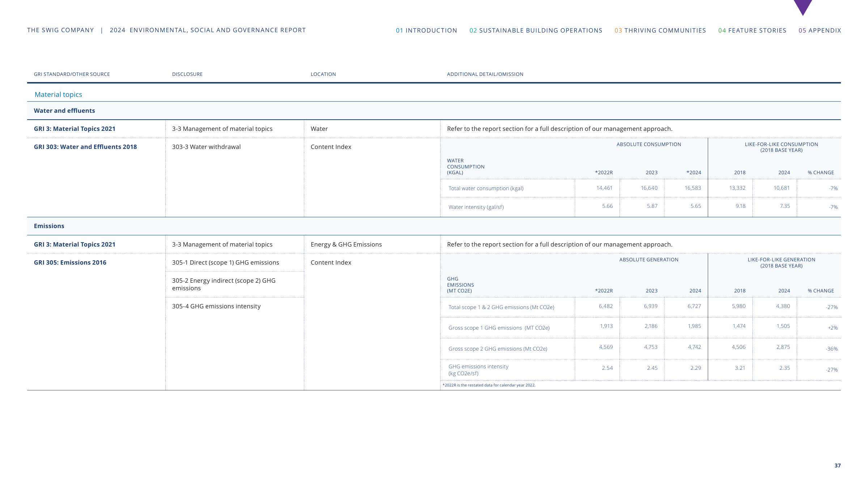Select the 6,939 emissions value
868x488 pixels.
[x=651, y=306]
